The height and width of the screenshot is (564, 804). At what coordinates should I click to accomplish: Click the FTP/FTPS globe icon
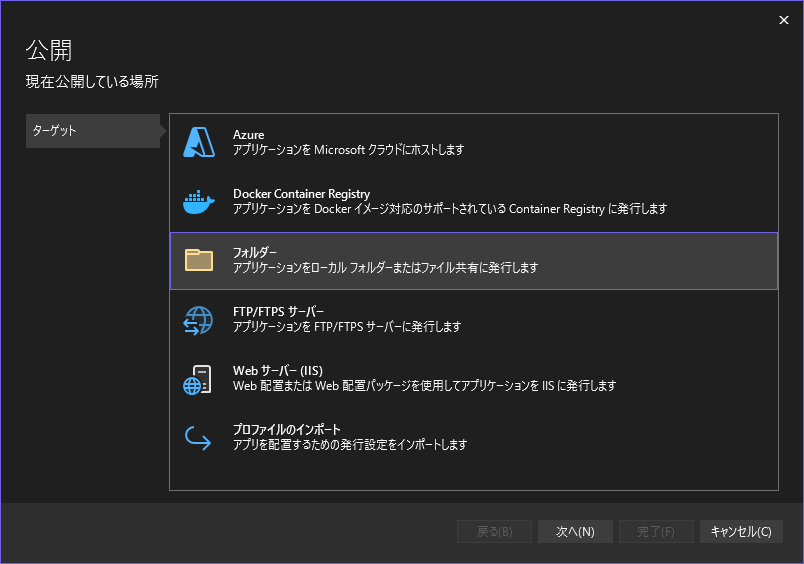(198, 320)
